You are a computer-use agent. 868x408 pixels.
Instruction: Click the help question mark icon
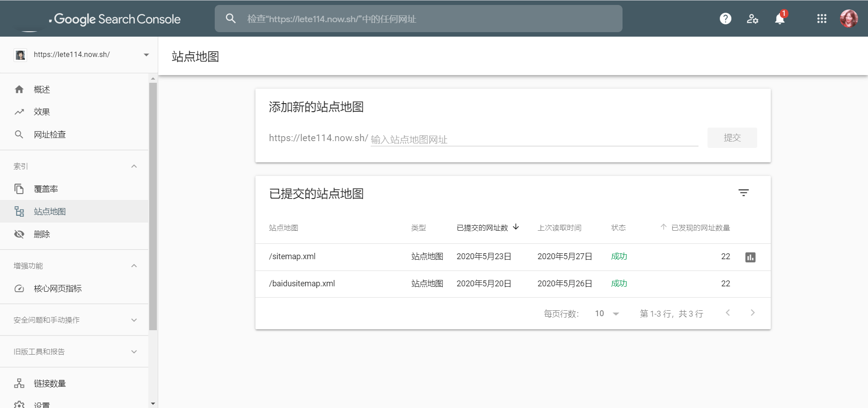point(725,19)
